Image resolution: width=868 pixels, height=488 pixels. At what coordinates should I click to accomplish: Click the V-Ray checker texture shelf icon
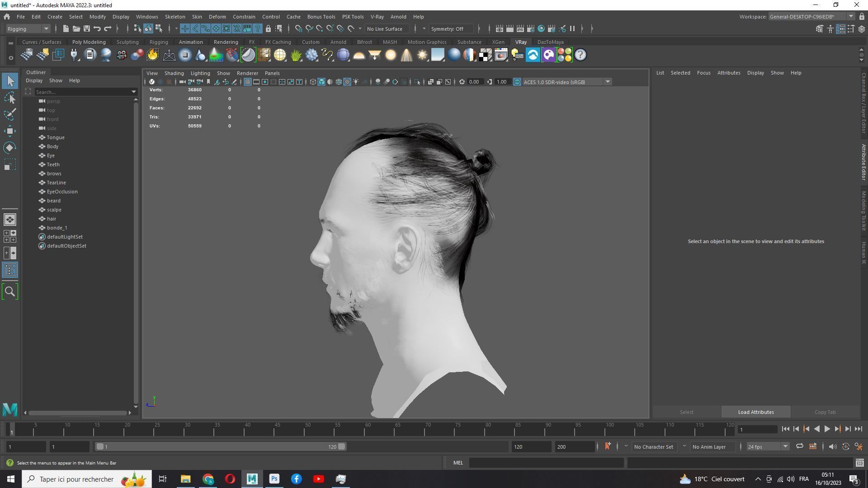486,55
